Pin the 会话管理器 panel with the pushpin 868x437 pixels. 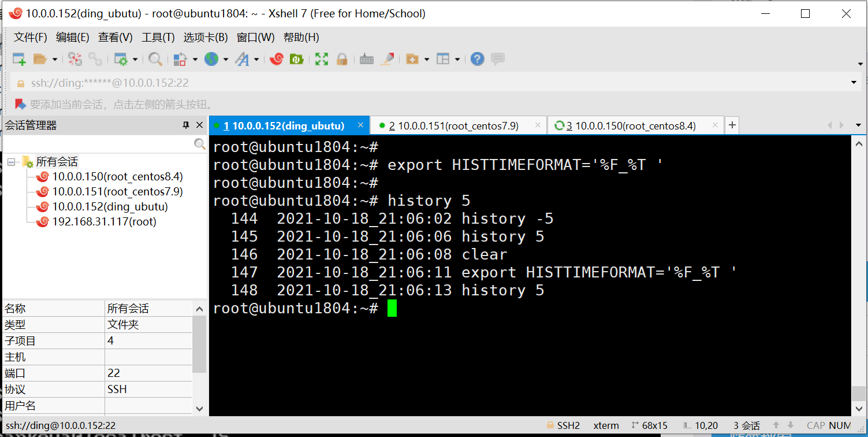click(x=186, y=125)
